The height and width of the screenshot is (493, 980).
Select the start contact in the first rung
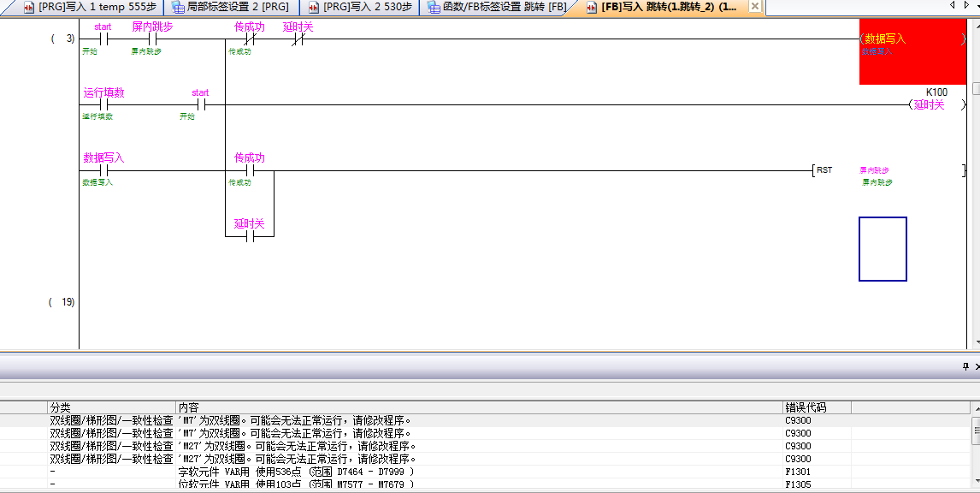point(103,39)
